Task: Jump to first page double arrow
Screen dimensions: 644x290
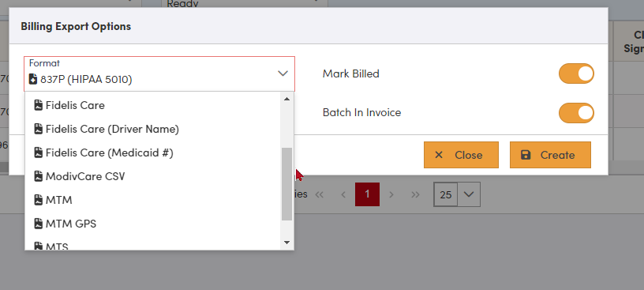Action: 319,194
